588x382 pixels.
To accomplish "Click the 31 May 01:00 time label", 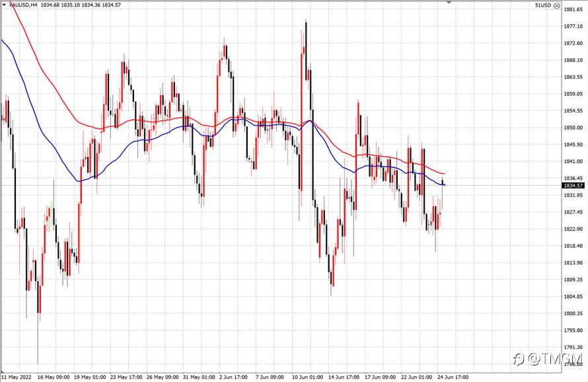I will click(199, 377).
